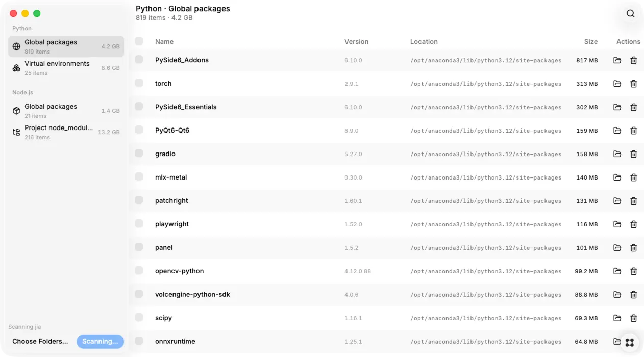This screenshot has width=644, height=357.
Task: Click the gradio package name
Action: point(165,154)
